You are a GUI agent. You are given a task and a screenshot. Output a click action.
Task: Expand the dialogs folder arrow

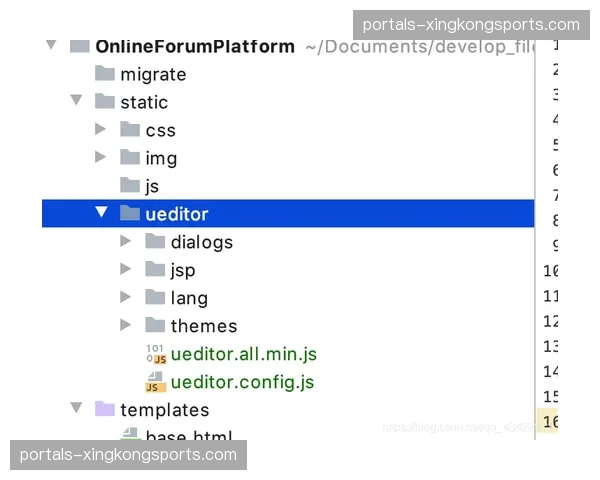(x=125, y=242)
